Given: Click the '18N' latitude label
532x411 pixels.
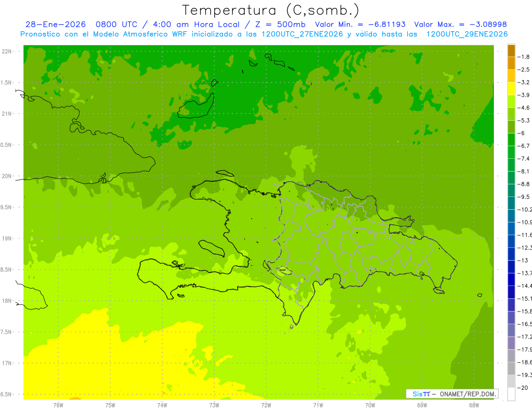Looking at the screenshot, I should click(x=7, y=301).
